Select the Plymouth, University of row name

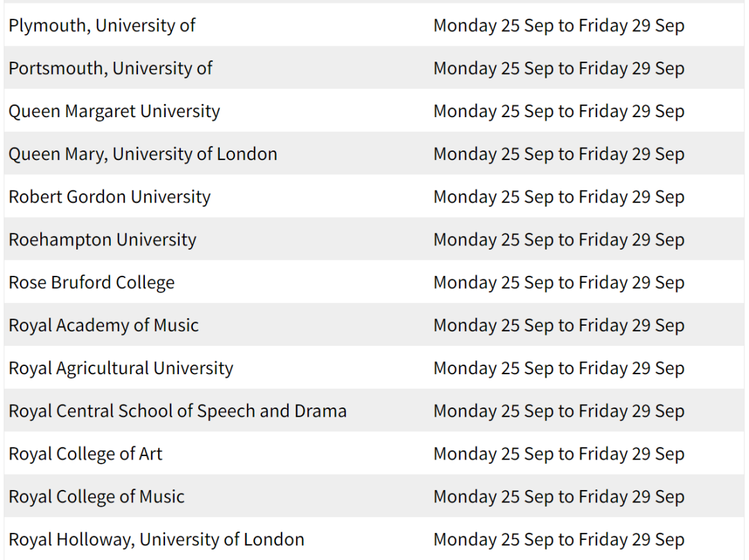click(x=102, y=26)
